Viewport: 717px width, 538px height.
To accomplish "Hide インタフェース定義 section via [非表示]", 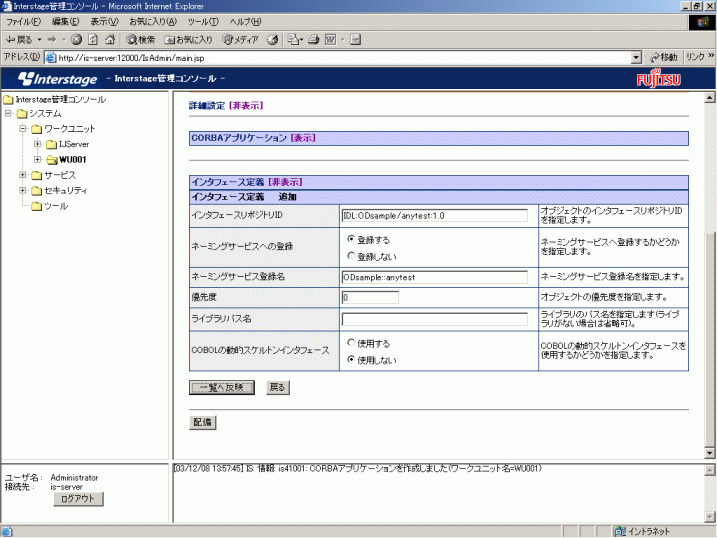I will (x=285, y=182).
